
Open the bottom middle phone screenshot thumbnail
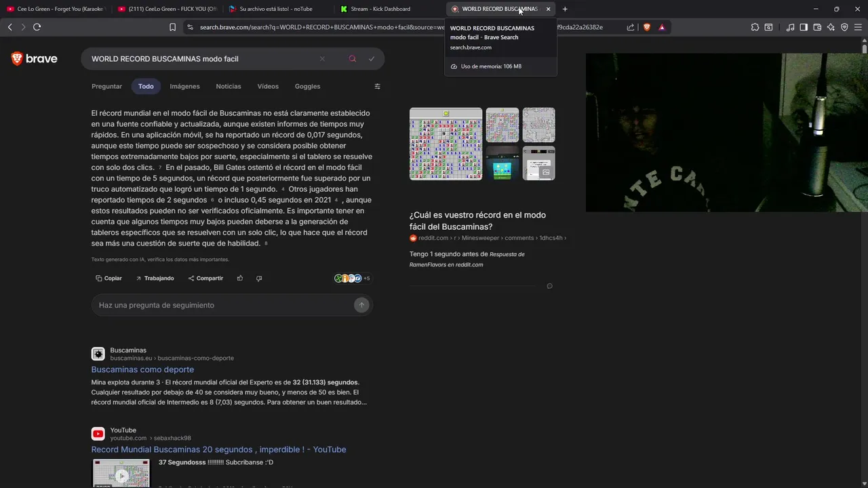click(502, 163)
